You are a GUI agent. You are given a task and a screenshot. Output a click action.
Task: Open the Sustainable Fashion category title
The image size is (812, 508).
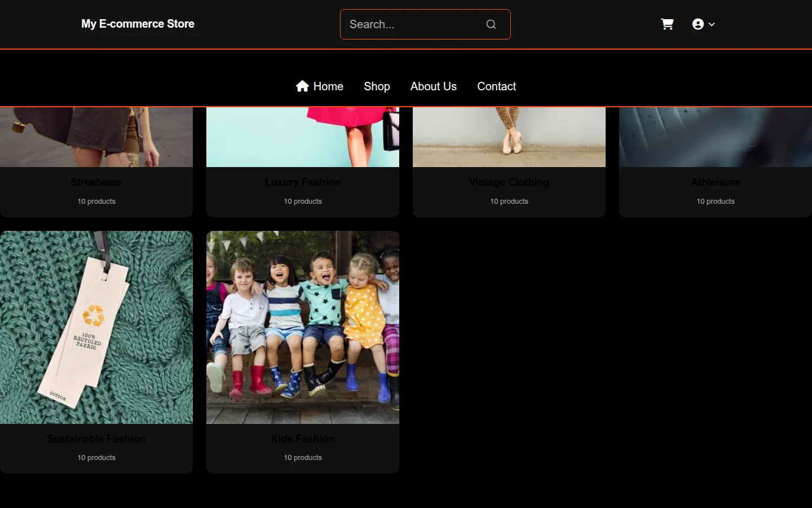point(96,439)
